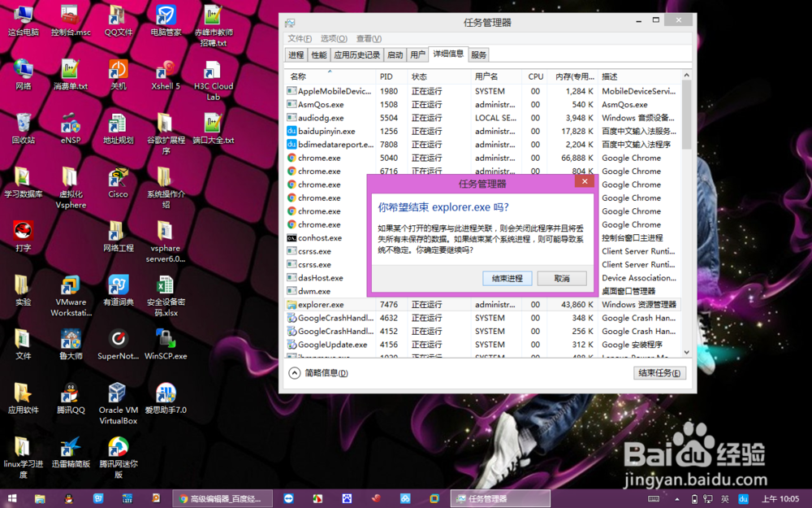Screen dimensions: 812x508
Task: Select the Cisco desktop icon
Action: (118, 183)
